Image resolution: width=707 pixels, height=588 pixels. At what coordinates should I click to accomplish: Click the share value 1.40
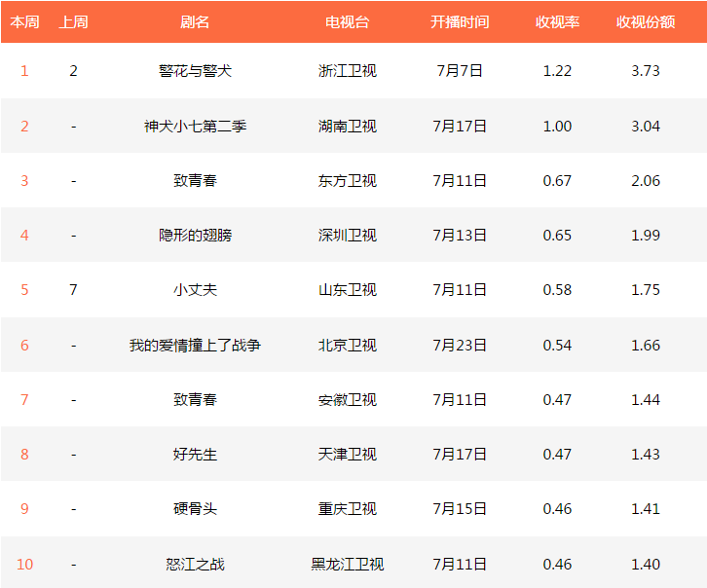point(646,564)
